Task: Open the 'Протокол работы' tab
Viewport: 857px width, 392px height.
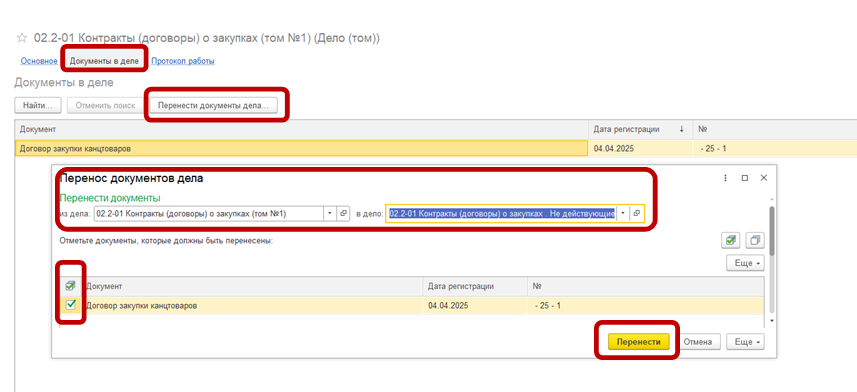Action: [x=183, y=61]
